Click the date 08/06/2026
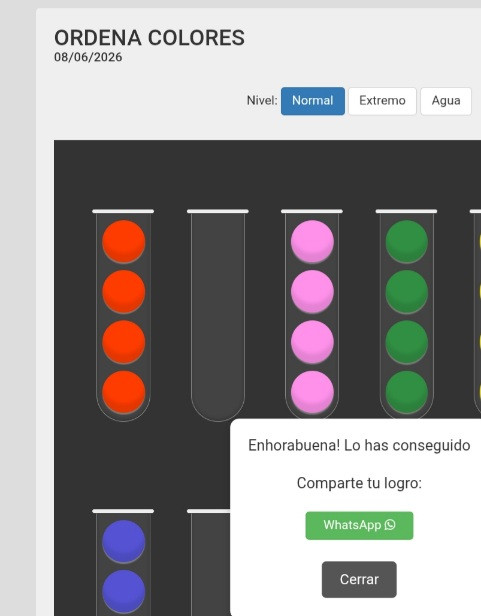Image resolution: width=481 pixels, height=616 pixels. point(88,57)
